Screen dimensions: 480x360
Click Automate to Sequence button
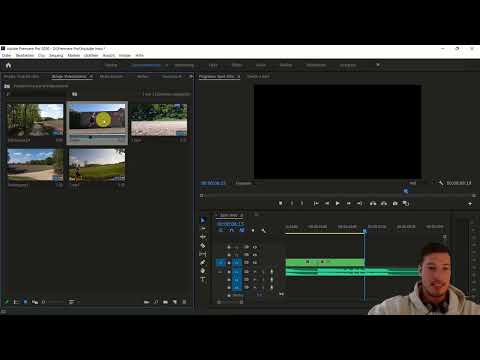pos(146,302)
